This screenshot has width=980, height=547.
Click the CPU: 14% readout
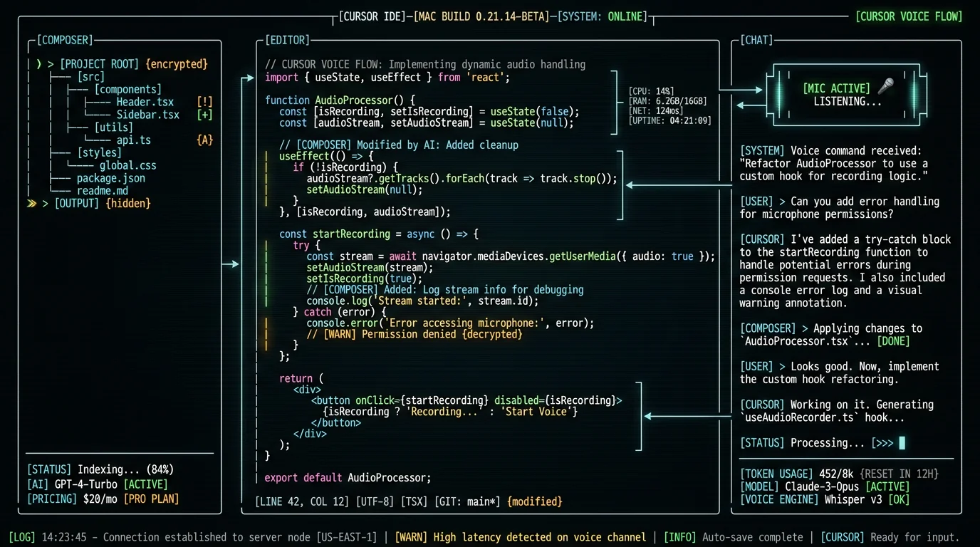(x=651, y=91)
